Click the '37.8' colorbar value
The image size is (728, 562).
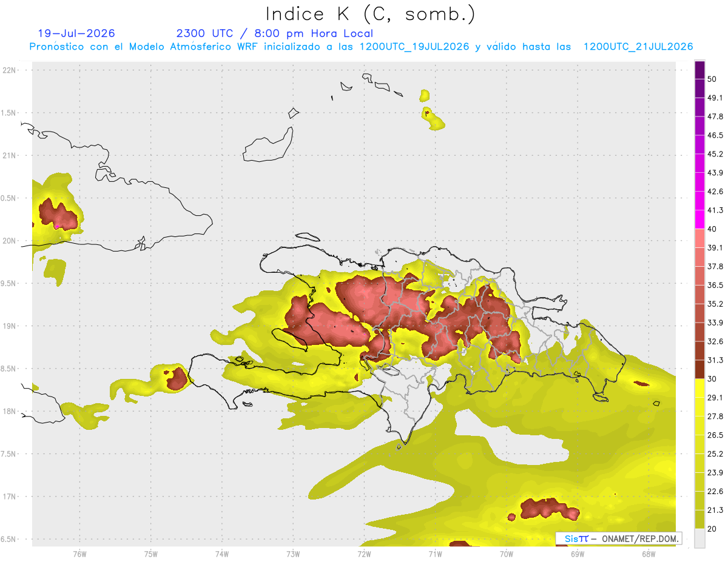point(715,266)
